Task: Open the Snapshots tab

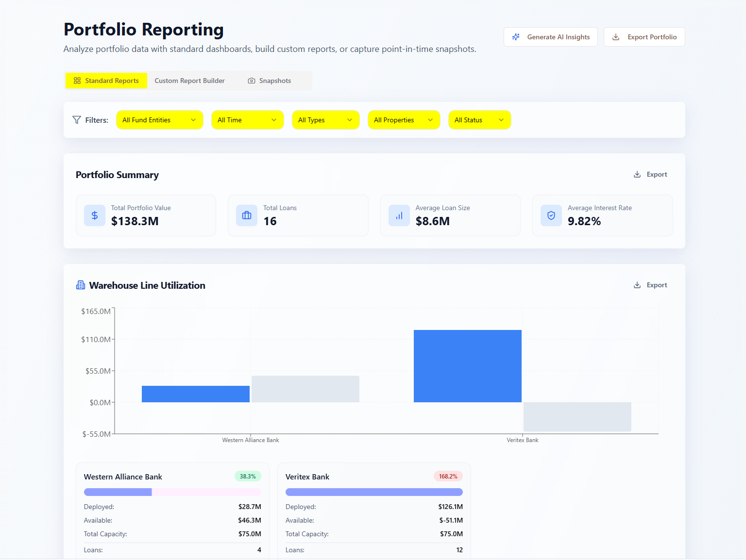Action: 275,80
